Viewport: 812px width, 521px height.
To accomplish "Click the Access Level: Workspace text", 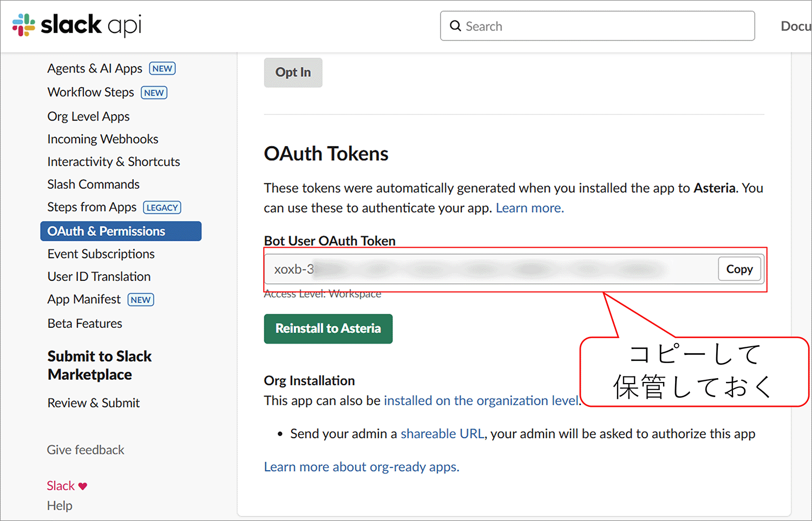I will [323, 294].
